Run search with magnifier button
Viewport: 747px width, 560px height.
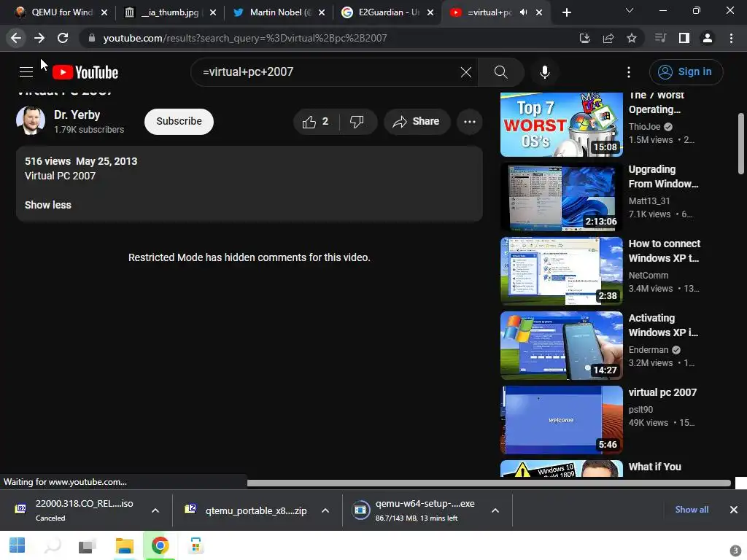click(500, 72)
